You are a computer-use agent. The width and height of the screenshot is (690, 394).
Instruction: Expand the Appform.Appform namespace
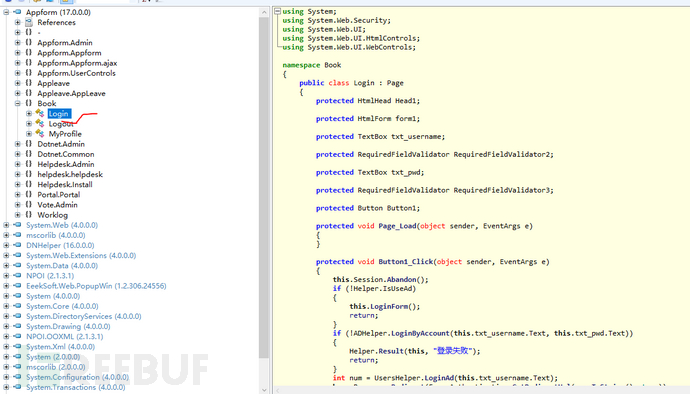point(18,53)
